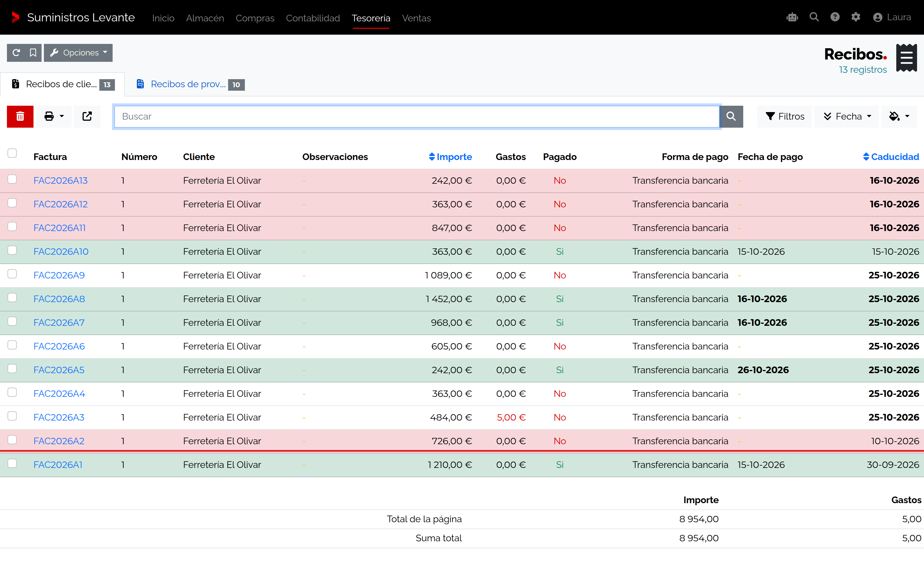This screenshot has height=569, width=924.
Task: Open invoice link FAC2026A2
Action: coord(59,441)
